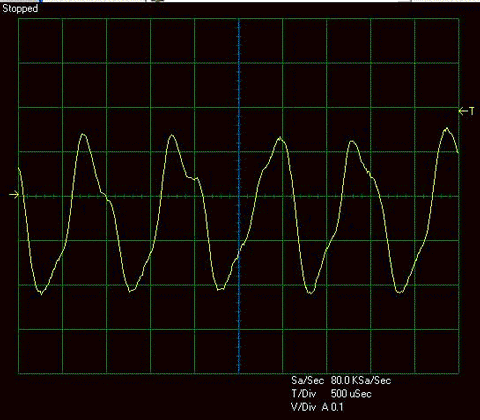Click the leftmost negative trough of the waveform

[x=41, y=293]
